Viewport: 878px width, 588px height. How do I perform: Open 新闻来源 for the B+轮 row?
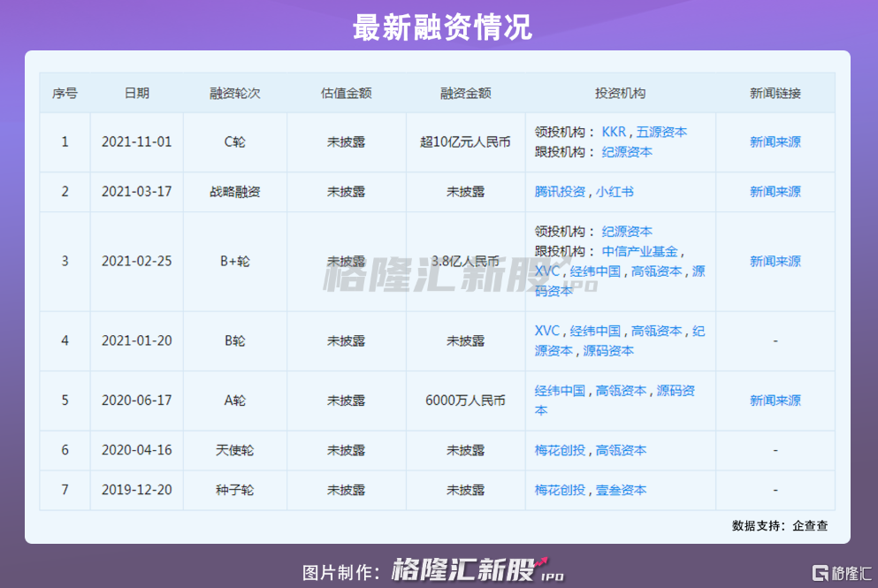pyautogui.click(x=775, y=261)
